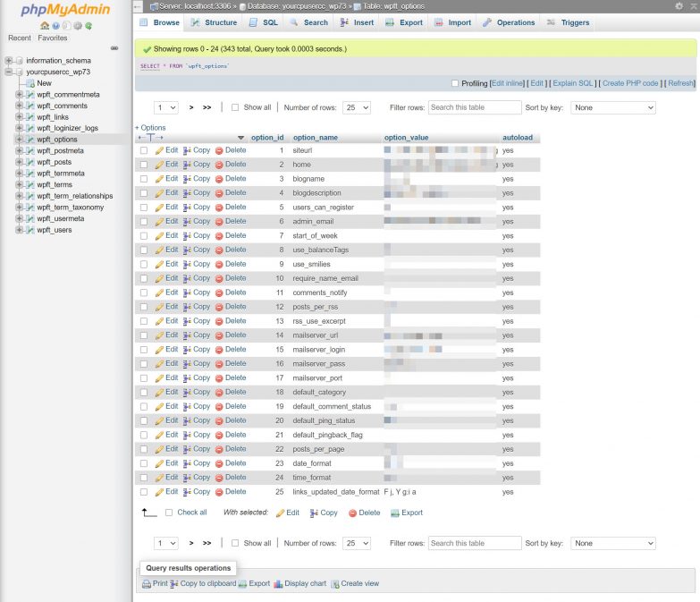
Task: Enable the Profiling checkbox
Action: pyautogui.click(x=455, y=83)
